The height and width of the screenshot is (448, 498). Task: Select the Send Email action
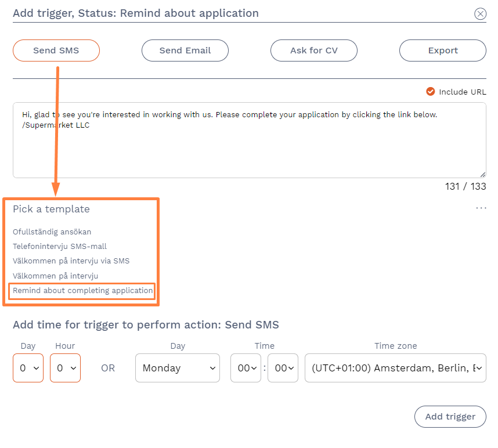(185, 50)
